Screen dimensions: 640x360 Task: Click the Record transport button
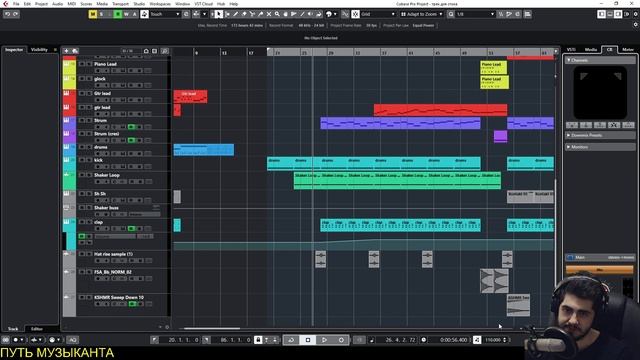pos(341,340)
